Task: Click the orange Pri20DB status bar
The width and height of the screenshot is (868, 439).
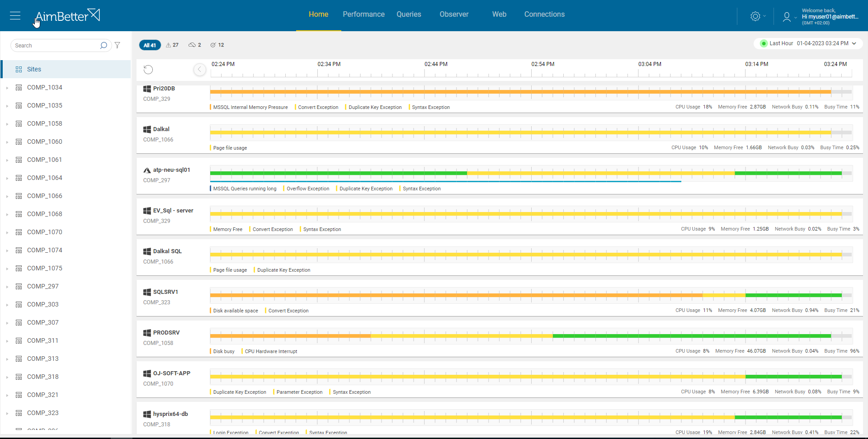Action: click(x=520, y=92)
